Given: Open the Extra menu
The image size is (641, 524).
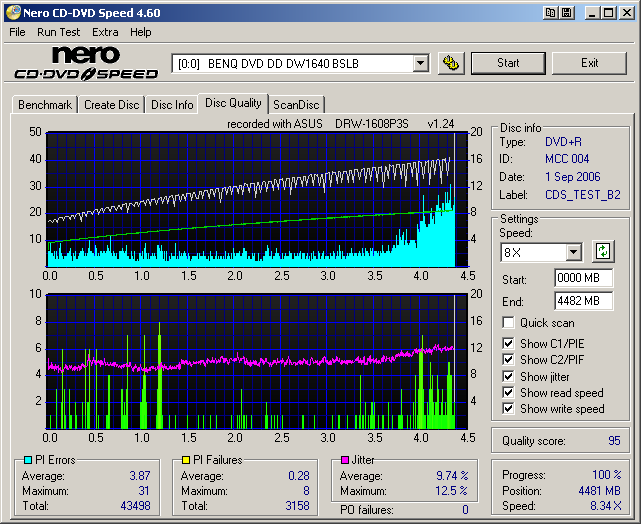Looking at the screenshot, I should click(105, 32).
